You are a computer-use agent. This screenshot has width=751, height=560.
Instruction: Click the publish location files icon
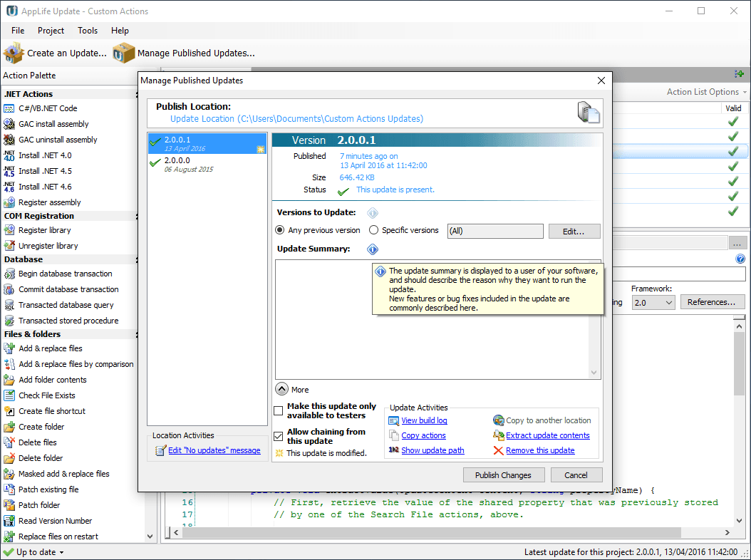click(588, 113)
